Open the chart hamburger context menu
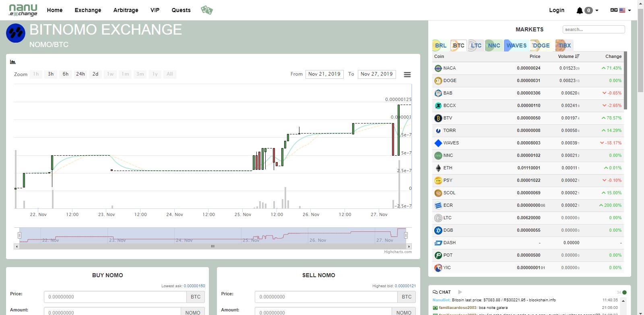The height and width of the screenshot is (315, 644). click(x=407, y=74)
